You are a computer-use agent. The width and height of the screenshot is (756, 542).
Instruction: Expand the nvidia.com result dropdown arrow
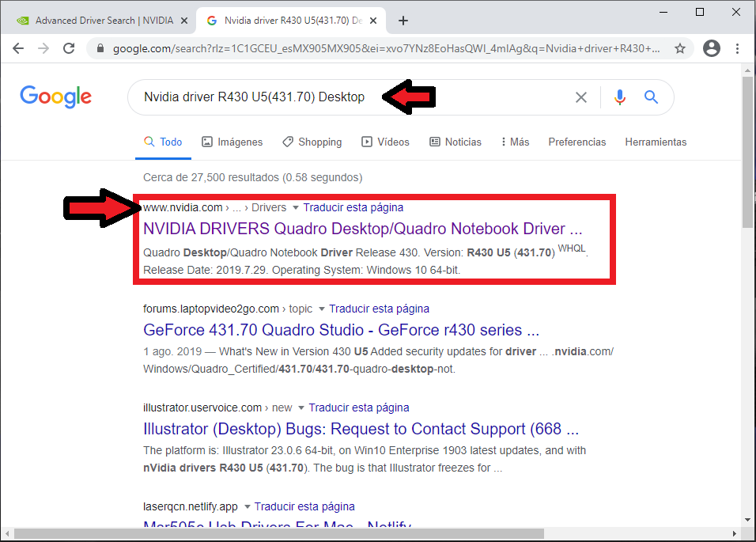(296, 207)
